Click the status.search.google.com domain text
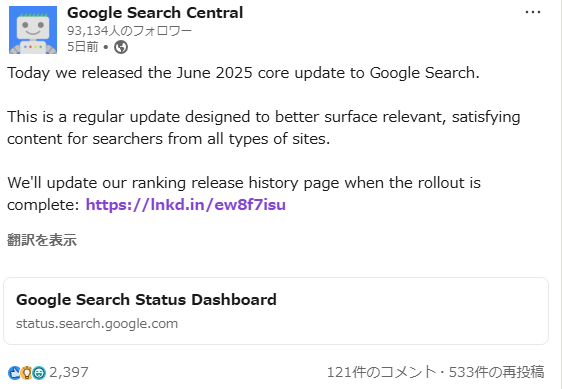The image size is (562, 389). [x=97, y=323]
